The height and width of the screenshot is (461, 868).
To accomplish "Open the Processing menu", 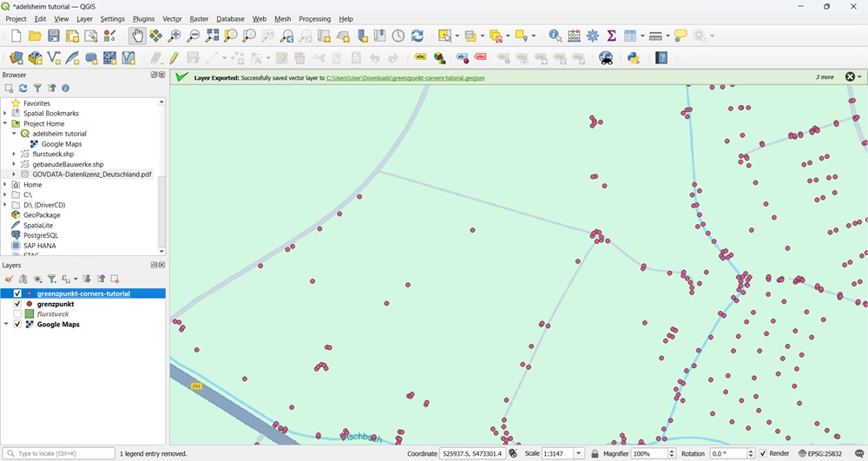I will click(314, 18).
